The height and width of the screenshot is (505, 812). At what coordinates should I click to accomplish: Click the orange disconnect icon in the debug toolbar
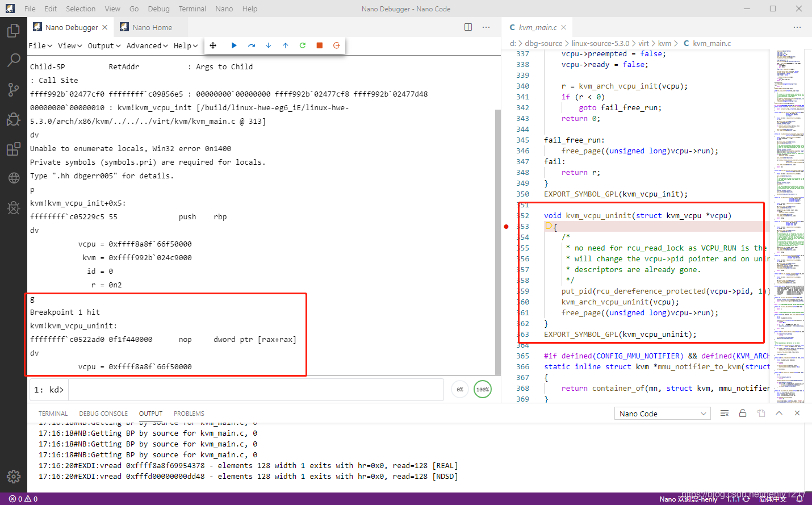pos(337,45)
